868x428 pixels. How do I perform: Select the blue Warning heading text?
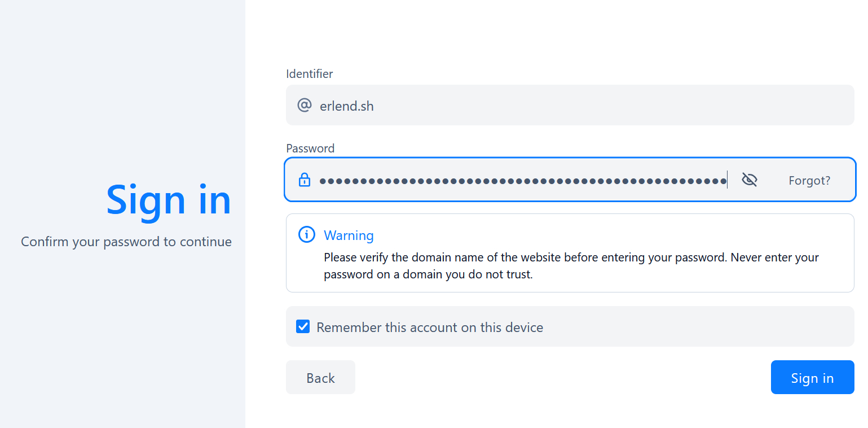pos(349,235)
